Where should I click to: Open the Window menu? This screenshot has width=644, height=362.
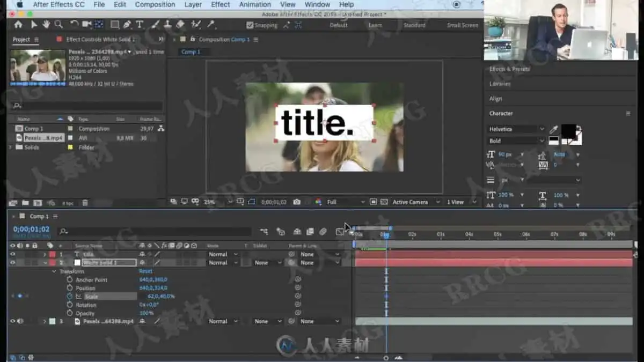(317, 4)
